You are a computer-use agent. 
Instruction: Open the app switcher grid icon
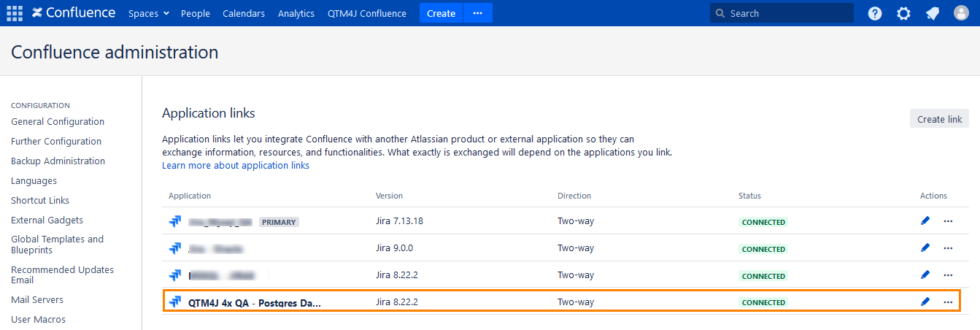pyautogui.click(x=15, y=13)
